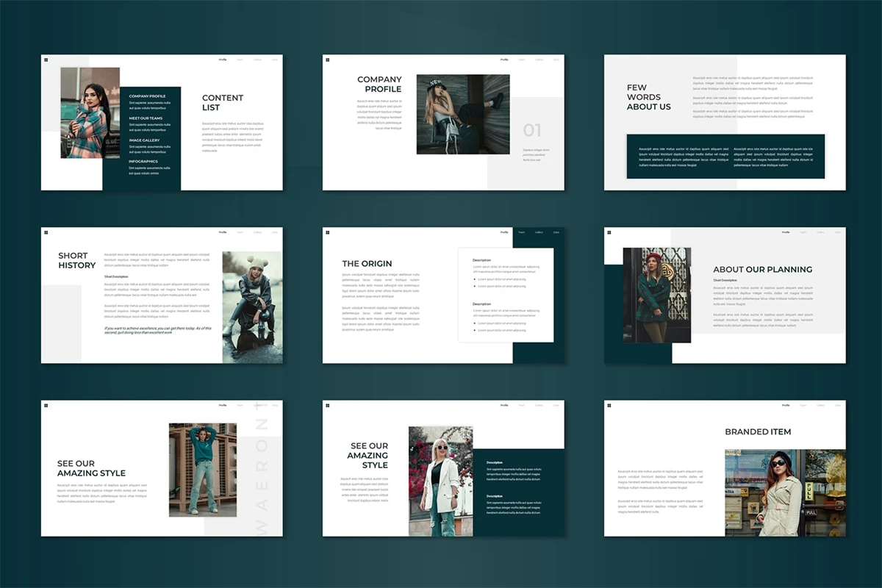882x588 pixels.
Task: Click the grid icon on Content List slide
Action: (46, 60)
